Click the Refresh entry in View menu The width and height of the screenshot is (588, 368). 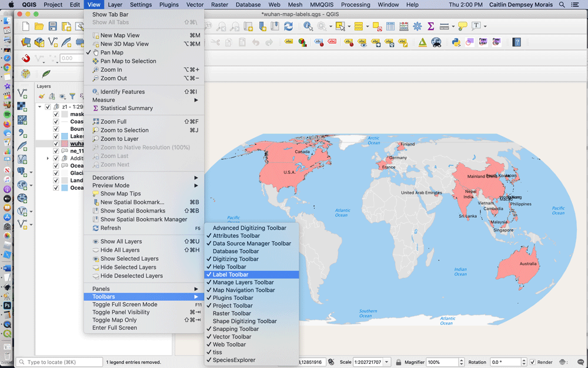[x=144, y=228]
